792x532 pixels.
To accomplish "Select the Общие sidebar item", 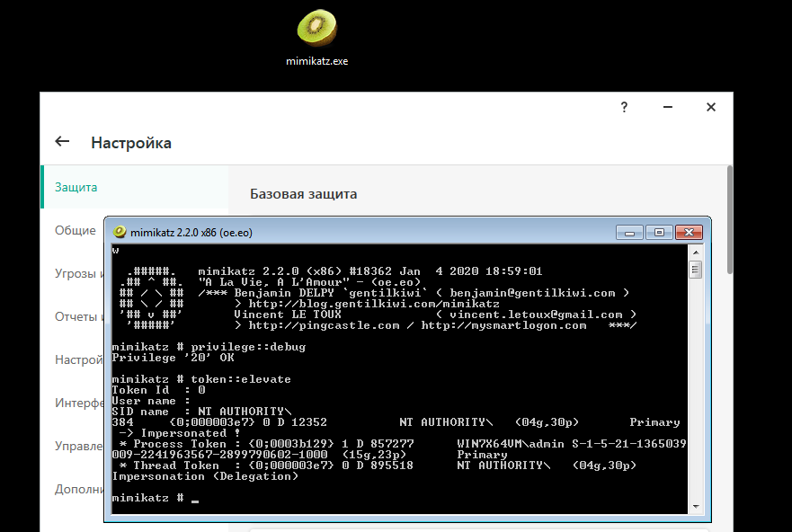I will coord(76,230).
